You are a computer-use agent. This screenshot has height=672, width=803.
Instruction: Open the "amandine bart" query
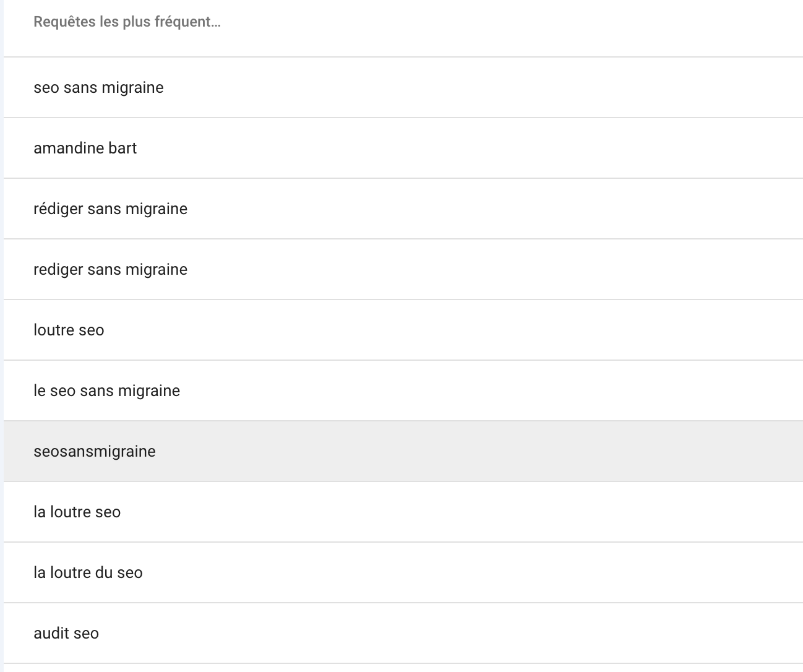point(403,148)
